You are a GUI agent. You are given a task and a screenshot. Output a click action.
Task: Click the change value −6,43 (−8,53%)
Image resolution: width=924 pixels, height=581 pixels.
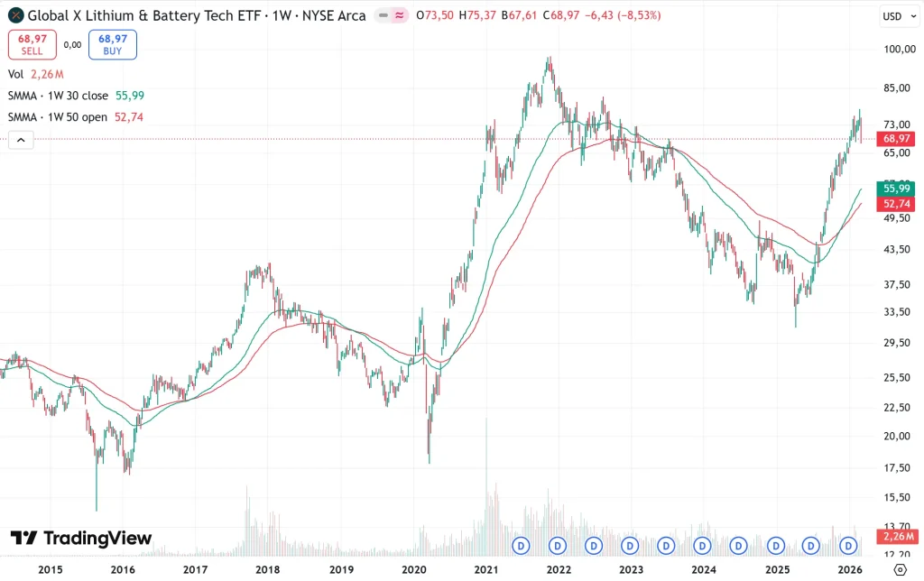[x=623, y=15]
